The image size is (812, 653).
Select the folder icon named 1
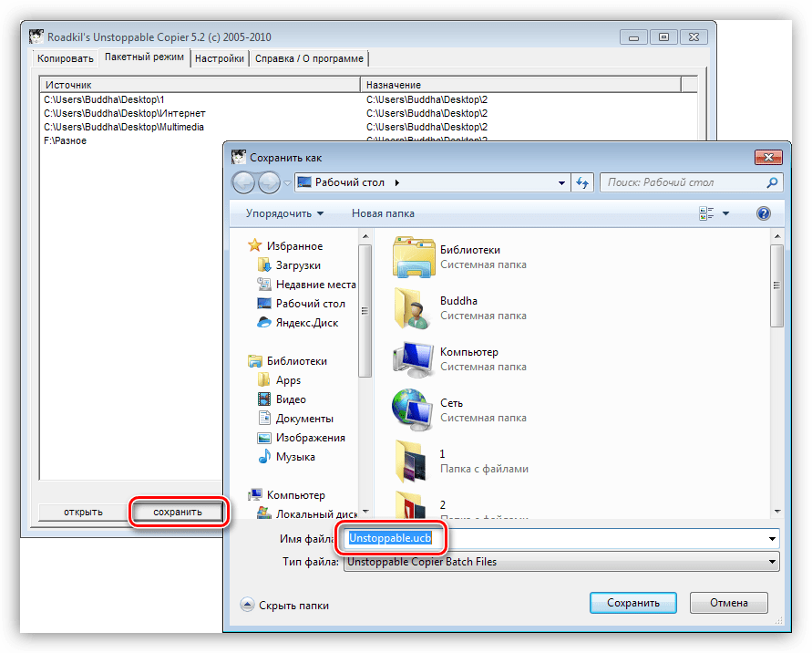412,461
